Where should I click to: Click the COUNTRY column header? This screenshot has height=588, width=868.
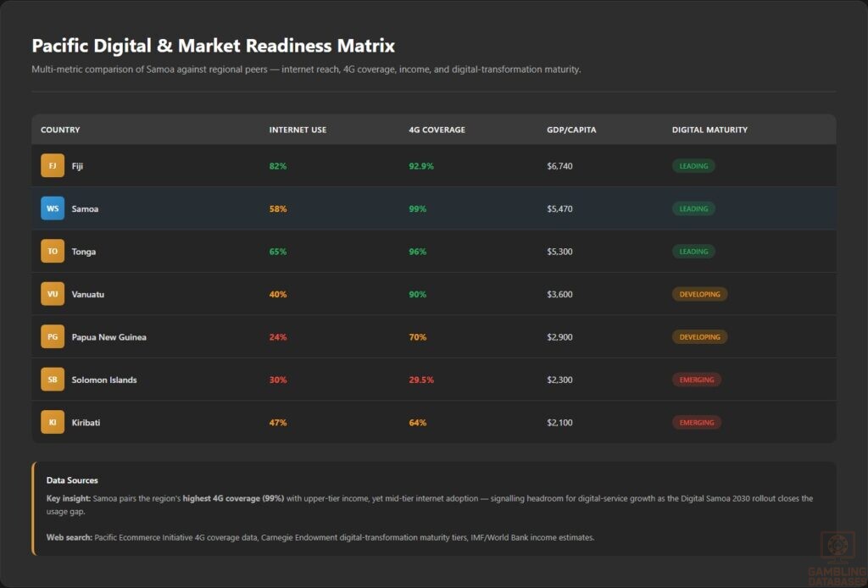pyautogui.click(x=60, y=130)
